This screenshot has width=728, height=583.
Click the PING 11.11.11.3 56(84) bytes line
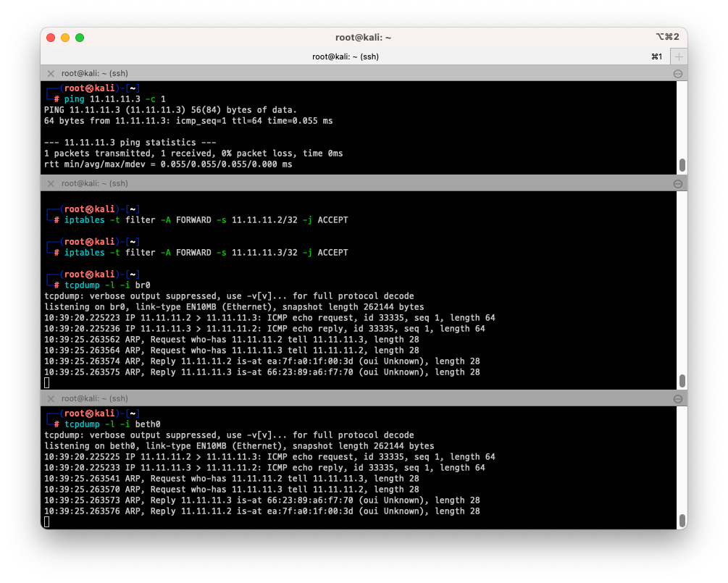[170, 110]
